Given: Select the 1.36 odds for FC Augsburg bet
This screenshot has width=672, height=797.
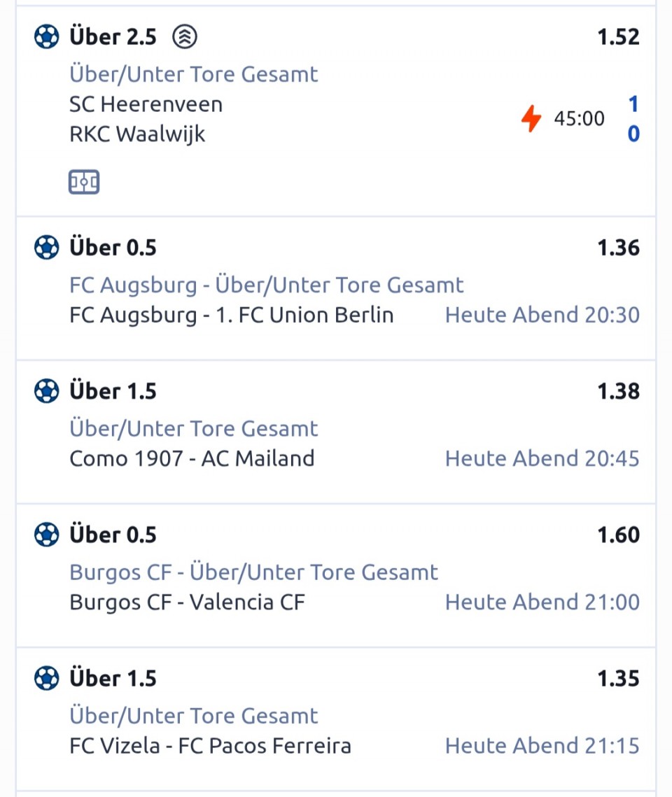Looking at the screenshot, I should coord(618,248).
